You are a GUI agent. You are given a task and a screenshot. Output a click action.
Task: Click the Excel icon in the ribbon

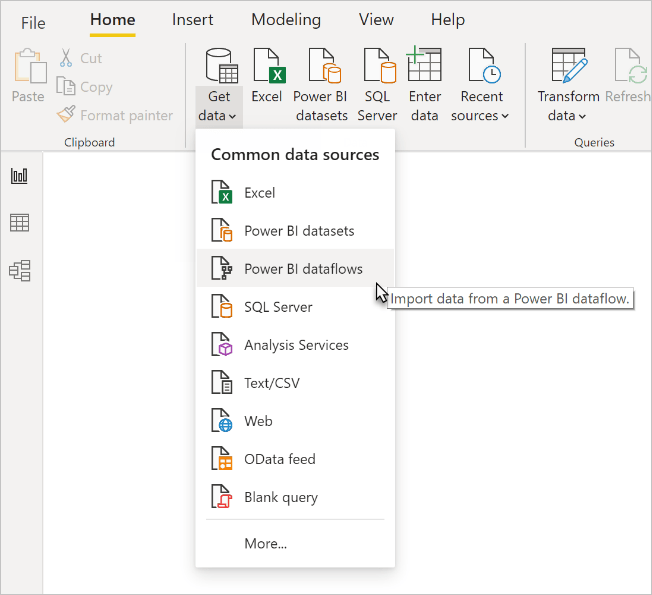tap(267, 85)
